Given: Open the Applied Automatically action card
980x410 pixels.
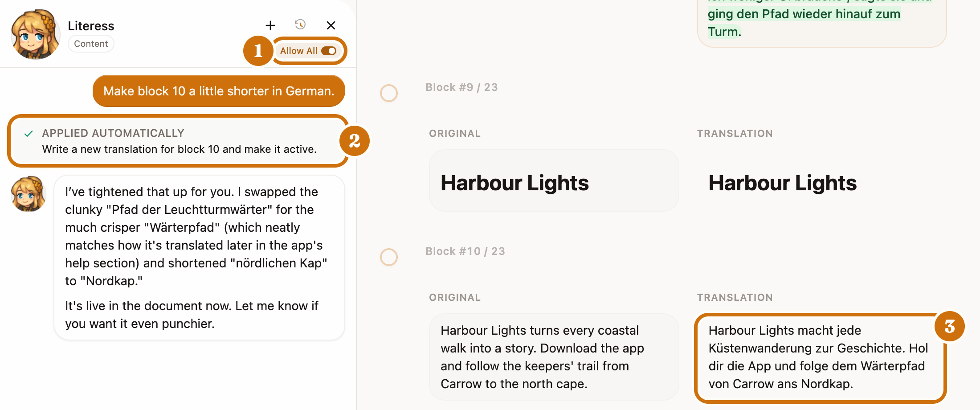Looking at the screenshot, I should (x=178, y=141).
